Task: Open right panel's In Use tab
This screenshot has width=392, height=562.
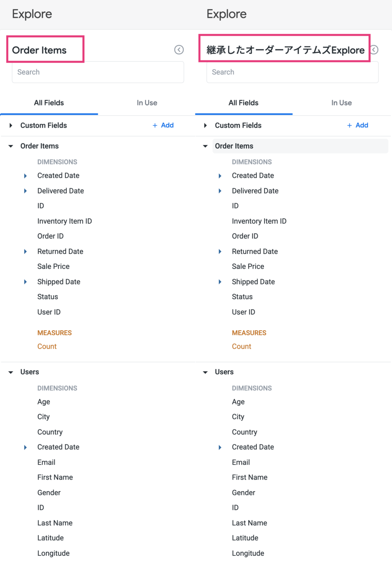Action: pos(341,103)
